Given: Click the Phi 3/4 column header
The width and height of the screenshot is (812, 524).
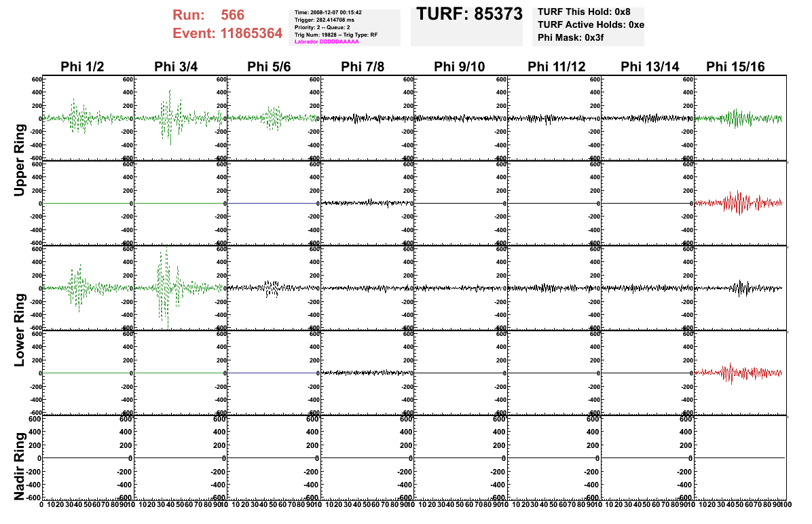Looking at the screenshot, I should click(x=176, y=67).
